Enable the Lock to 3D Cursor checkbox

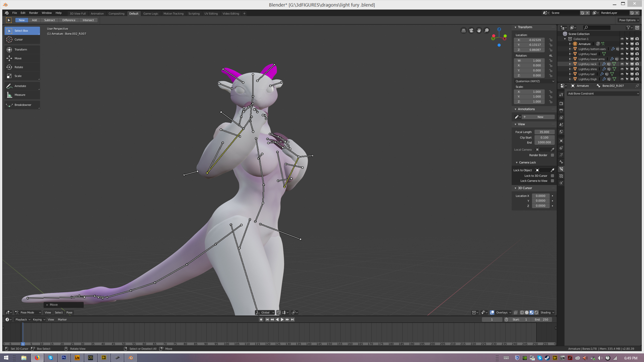552,176
